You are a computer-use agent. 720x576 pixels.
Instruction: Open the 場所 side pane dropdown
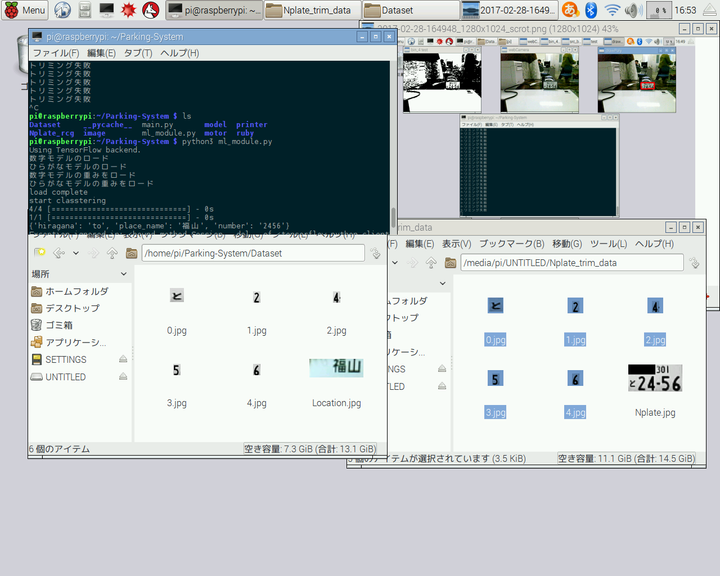123,273
